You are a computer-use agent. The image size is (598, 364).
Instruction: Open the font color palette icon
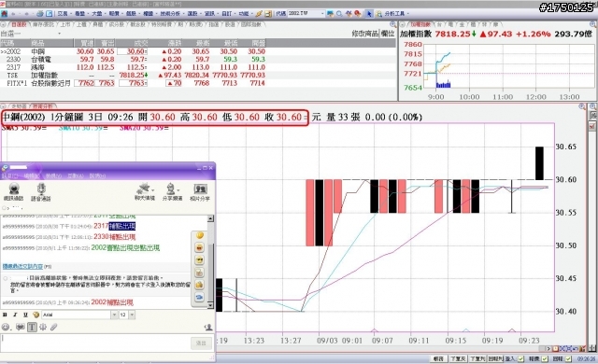pos(36,315)
